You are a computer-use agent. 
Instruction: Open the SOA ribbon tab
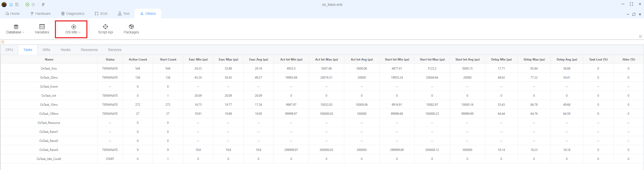101,14
